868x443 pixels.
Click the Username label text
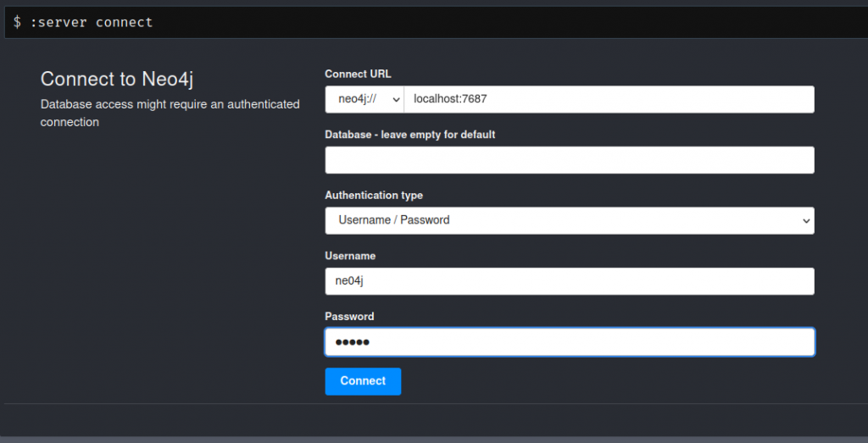click(350, 256)
